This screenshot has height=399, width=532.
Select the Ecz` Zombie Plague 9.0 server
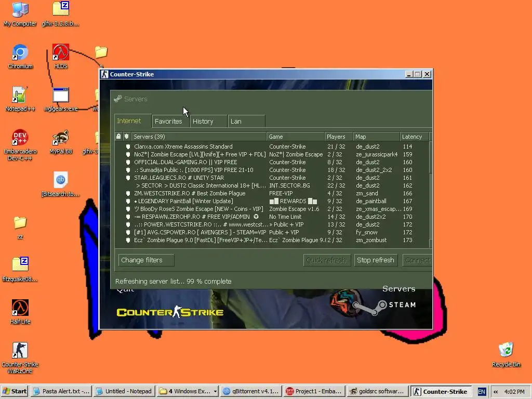[272, 240]
